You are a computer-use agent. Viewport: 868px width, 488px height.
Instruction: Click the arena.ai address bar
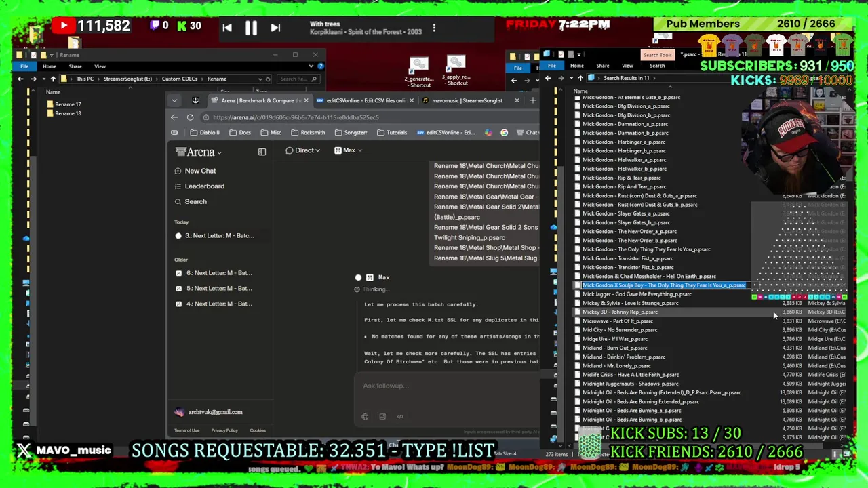coord(370,117)
